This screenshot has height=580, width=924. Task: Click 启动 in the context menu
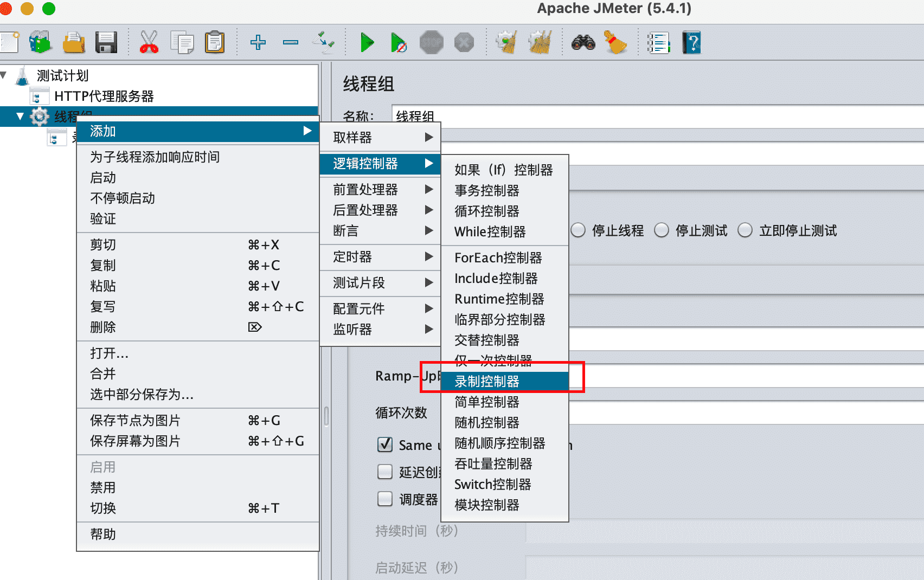click(x=198, y=177)
